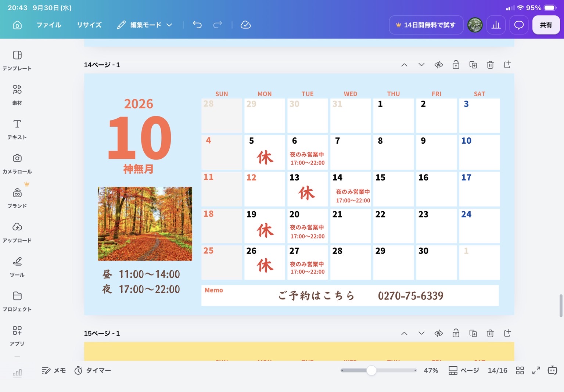Open the リサイズ menu
The width and height of the screenshot is (564, 392).
coord(89,25)
